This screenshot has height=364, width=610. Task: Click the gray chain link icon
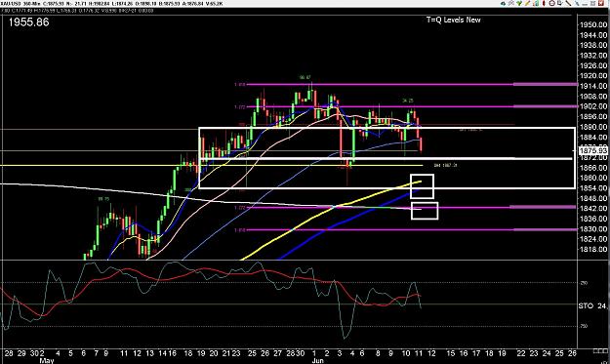pyautogui.click(x=511, y=3)
